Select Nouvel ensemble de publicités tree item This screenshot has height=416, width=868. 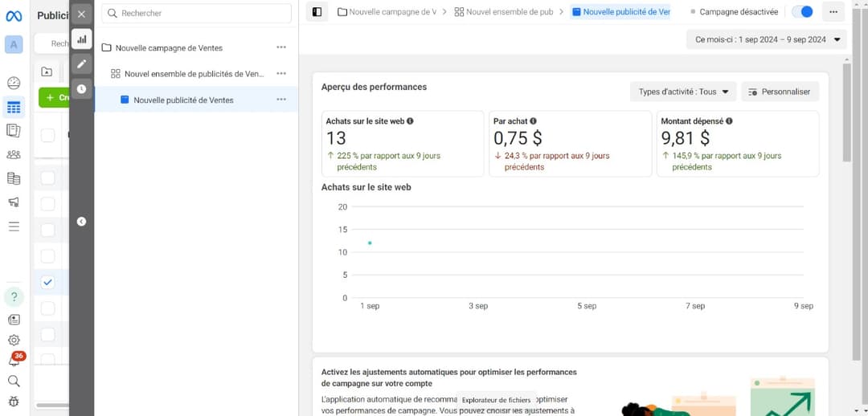pos(193,74)
